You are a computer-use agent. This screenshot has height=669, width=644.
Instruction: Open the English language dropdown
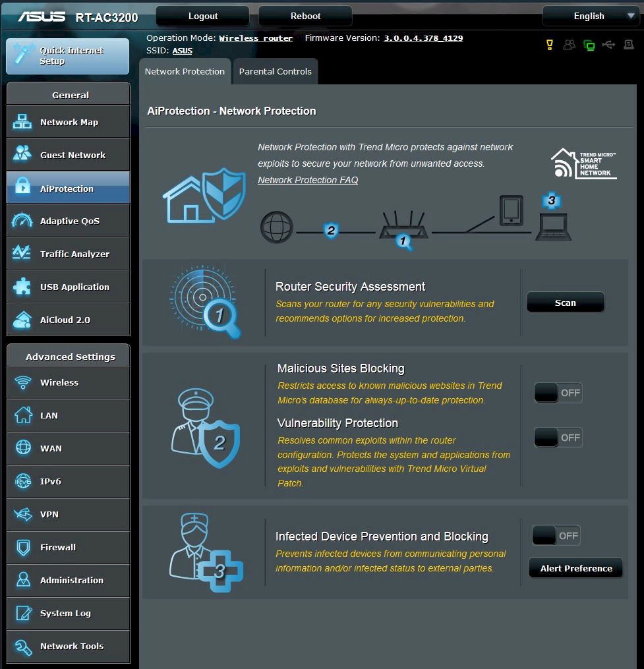point(591,16)
